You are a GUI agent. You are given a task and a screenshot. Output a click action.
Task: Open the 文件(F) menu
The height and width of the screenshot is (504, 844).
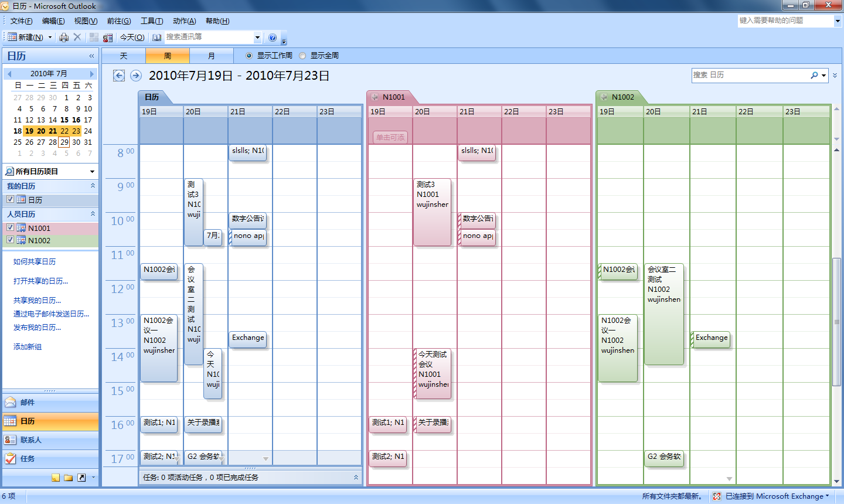click(21, 21)
